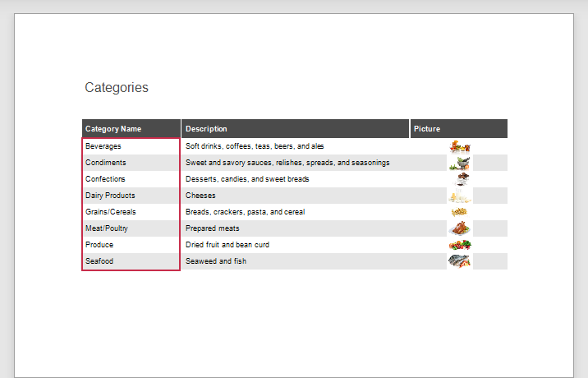The image size is (588, 378).
Task: Select the Seafood category cell
Action: [x=131, y=261]
